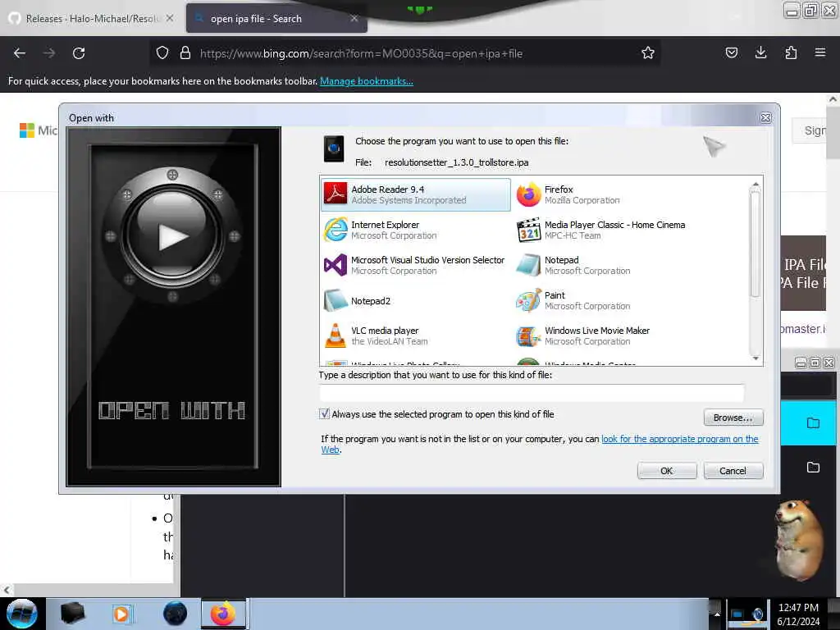Screen dimensions: 840x630
Task: Click the lower folder icon in dark sidebar
Action: (813, 468)
